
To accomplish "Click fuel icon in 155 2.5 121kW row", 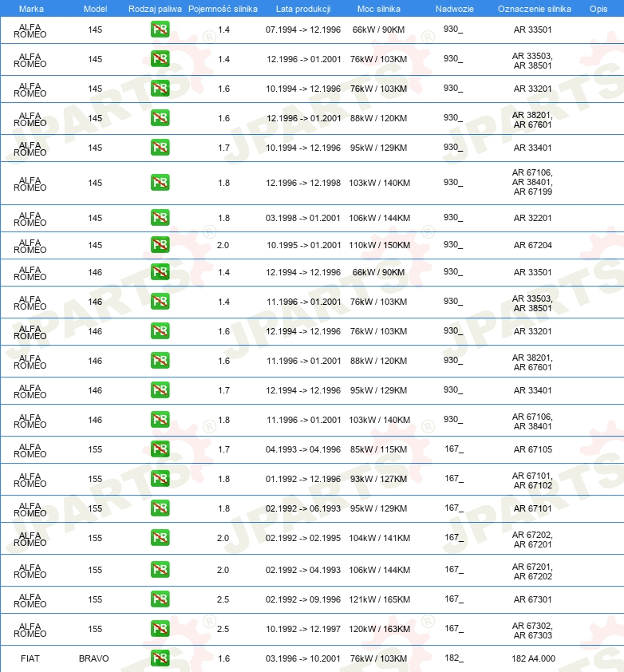I will 160,599.
